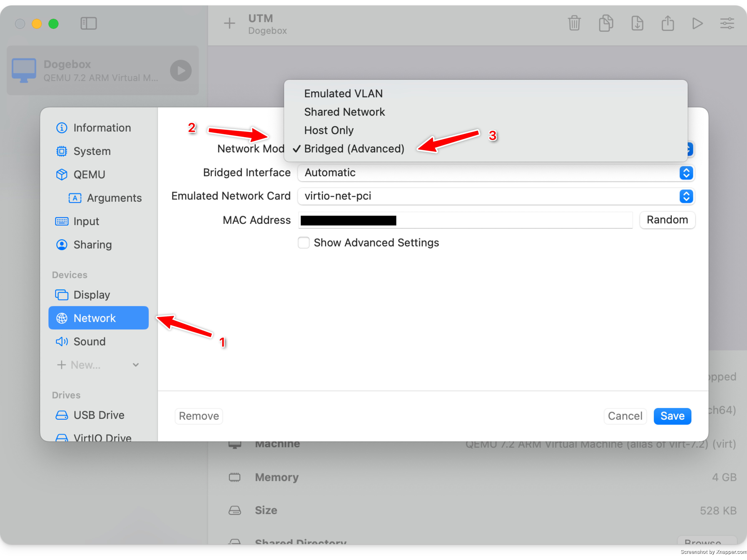
Task: Remove the network device
Action: [199, 416]
